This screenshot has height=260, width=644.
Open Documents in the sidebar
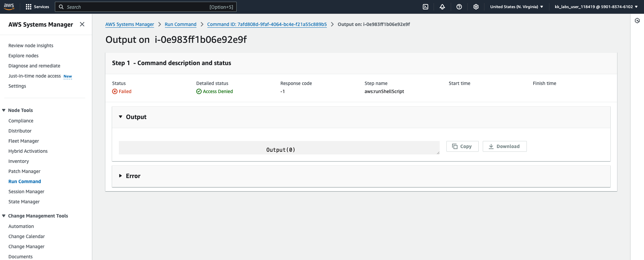pos(21,257)
